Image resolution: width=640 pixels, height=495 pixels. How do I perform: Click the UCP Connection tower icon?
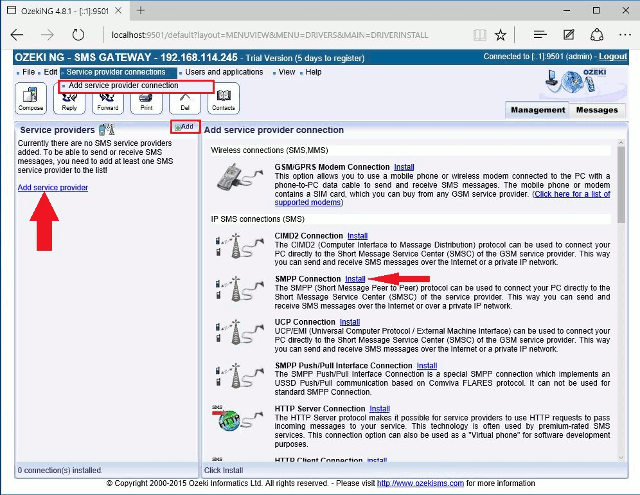tap(239, 332)
